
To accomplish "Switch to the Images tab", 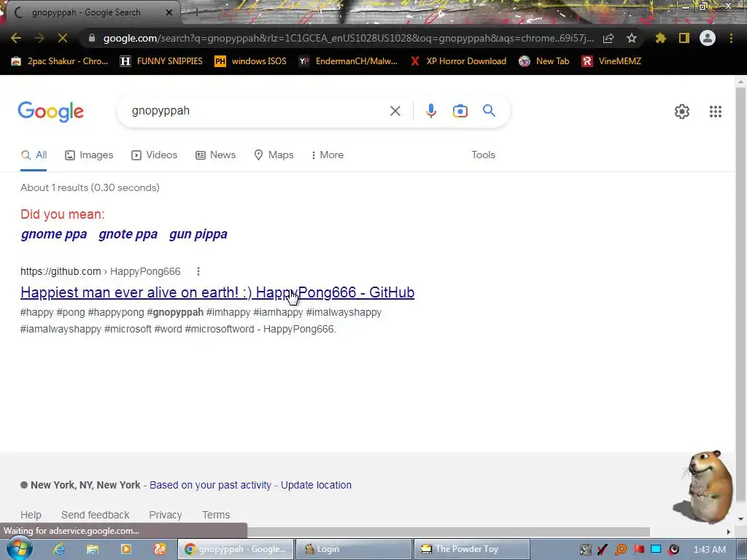I will (x=89, y=155).
